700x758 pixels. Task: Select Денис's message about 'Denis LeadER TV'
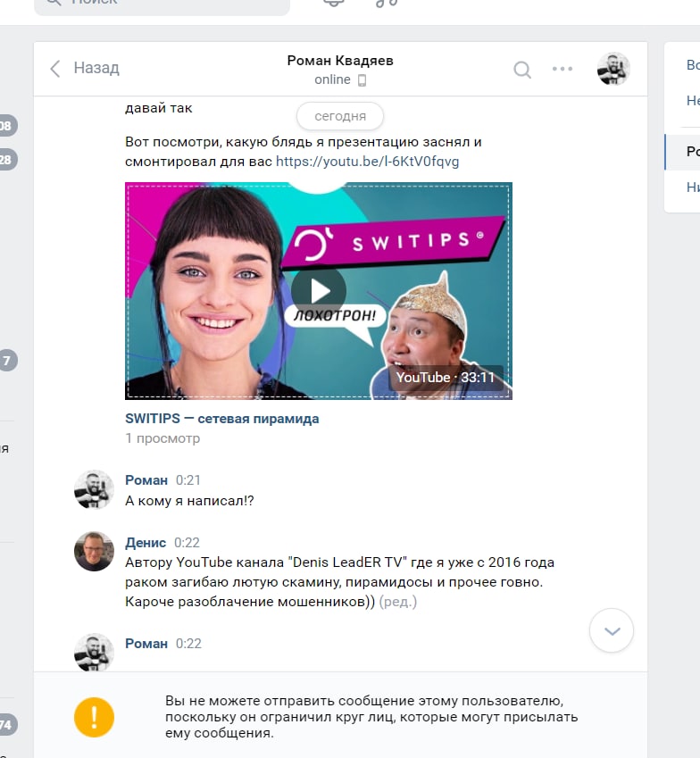click(339, 582)
